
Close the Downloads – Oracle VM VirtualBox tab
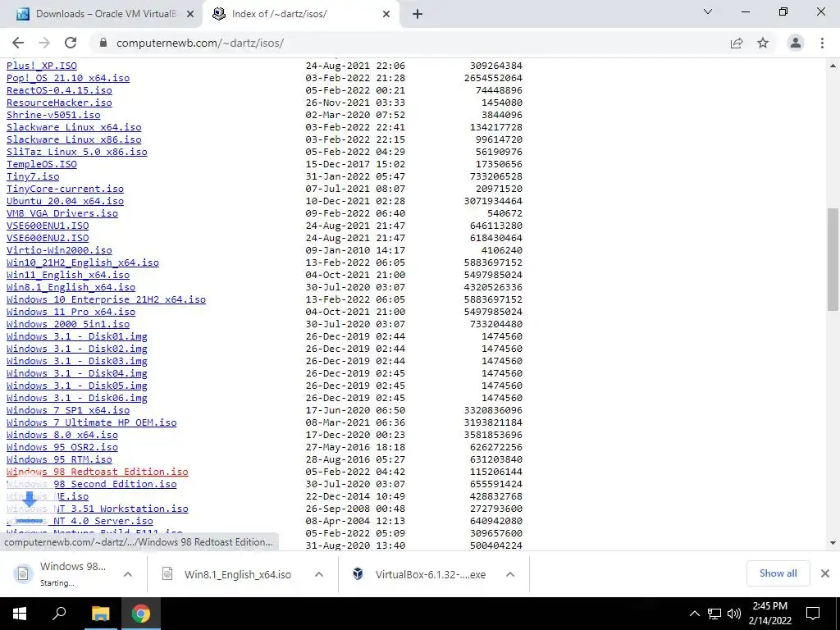tap(190, 15)
